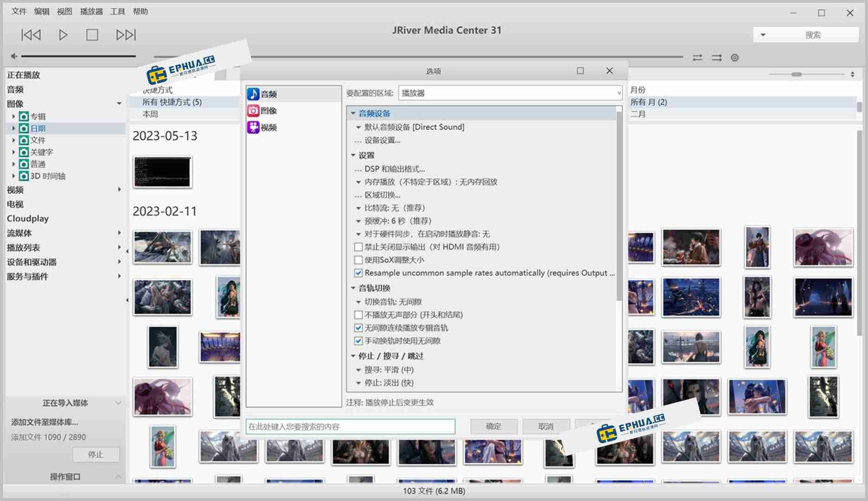The image size is (868, 501).
Task: Select the 视频 category in options
Action: click(293, 127)
